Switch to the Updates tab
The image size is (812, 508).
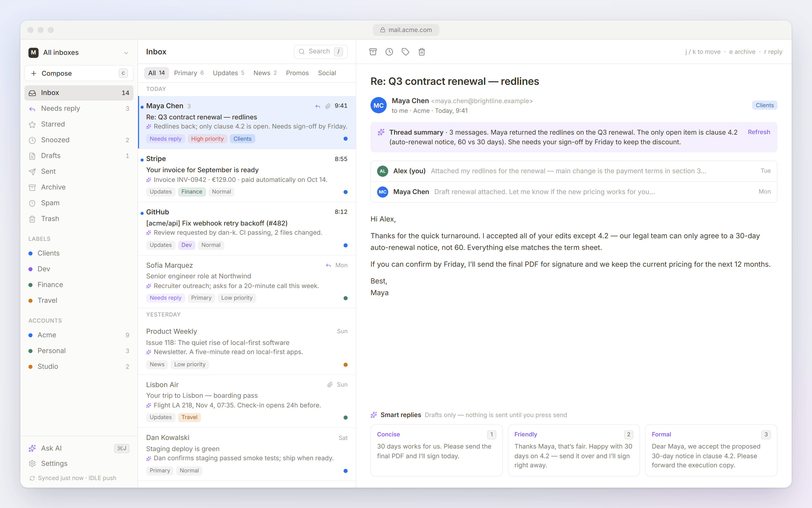[x=228, y=73]
